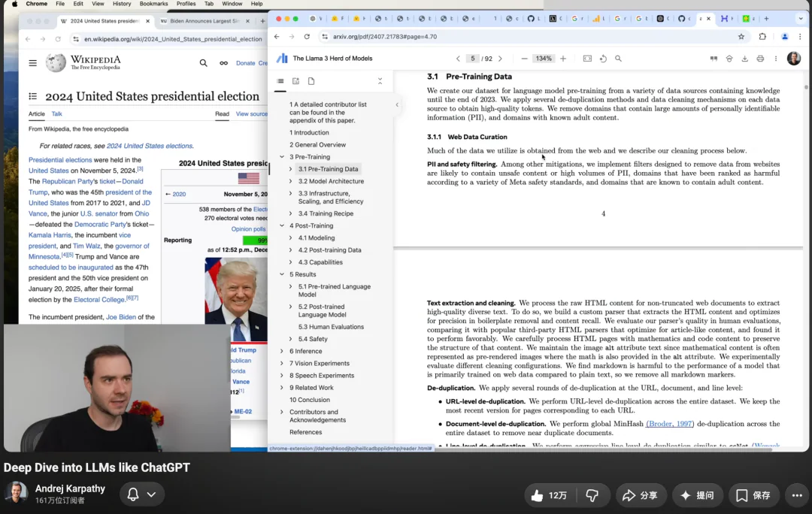
Task: Open PDF search magnifier
Action: click(x=618, y=59)
